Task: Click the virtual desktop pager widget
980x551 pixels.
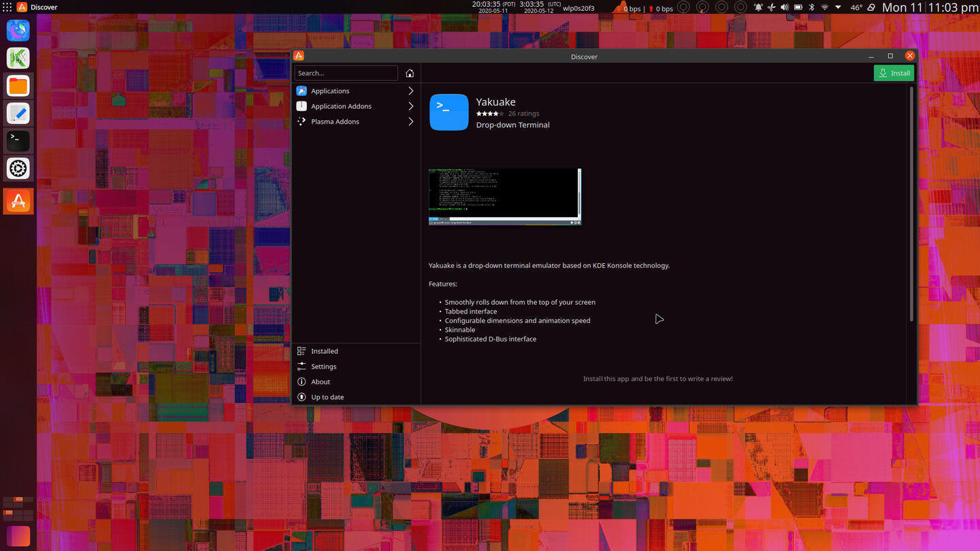Action: click(18, 507)
